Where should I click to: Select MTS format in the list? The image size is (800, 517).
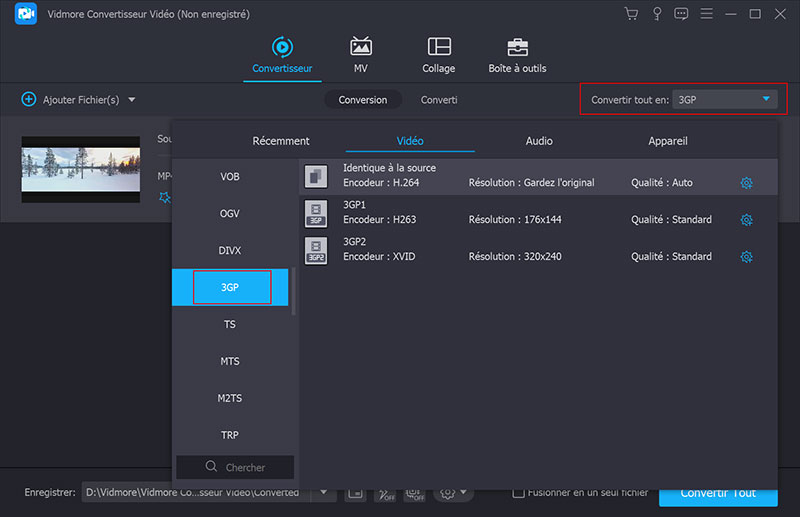coord(230,361)
